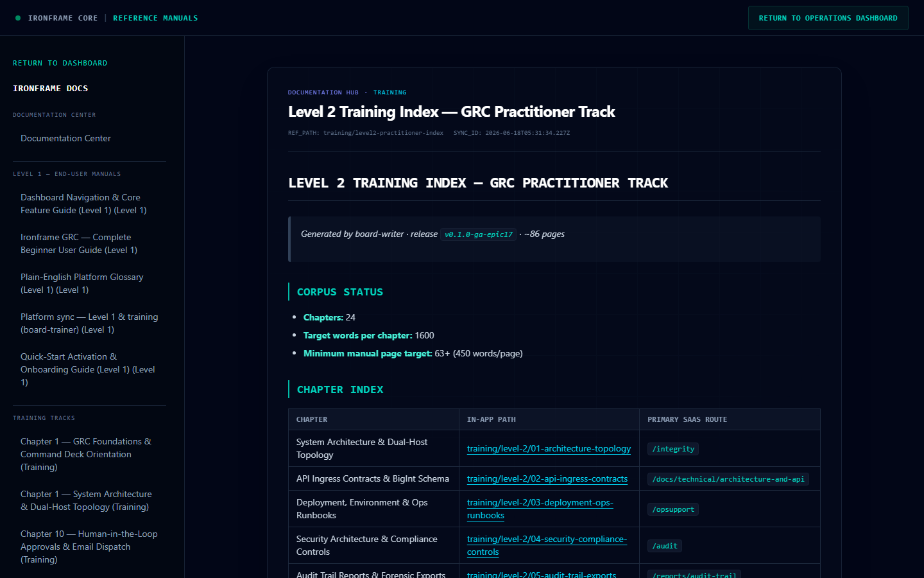Select Reference Manuals in the top bar
Image resolution: width=924 pixels, height=578 pixels.
pyautogui.click(x=155, y=18)
